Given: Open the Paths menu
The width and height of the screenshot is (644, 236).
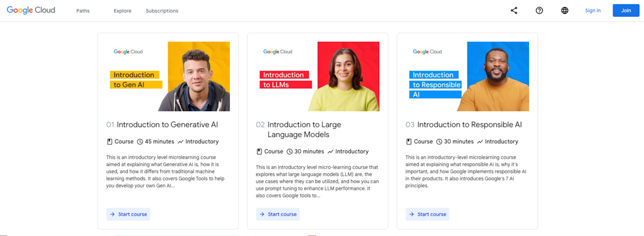Looking at the screenshot, I should [x=83, y=11].
